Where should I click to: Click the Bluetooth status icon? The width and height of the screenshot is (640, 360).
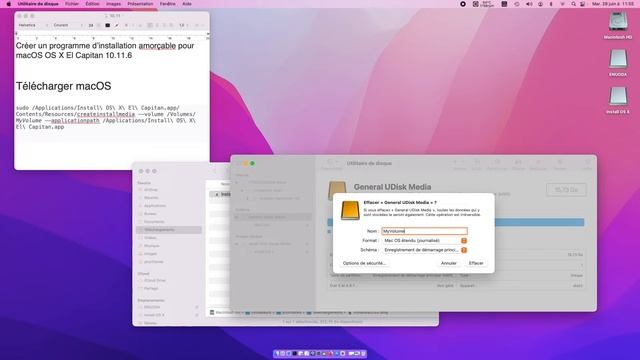pos(551,4)
